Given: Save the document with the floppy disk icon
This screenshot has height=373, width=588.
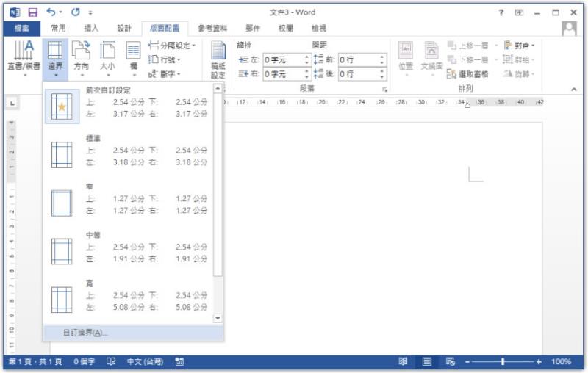Looking at the screenshot, I should (x=33, y=12).
